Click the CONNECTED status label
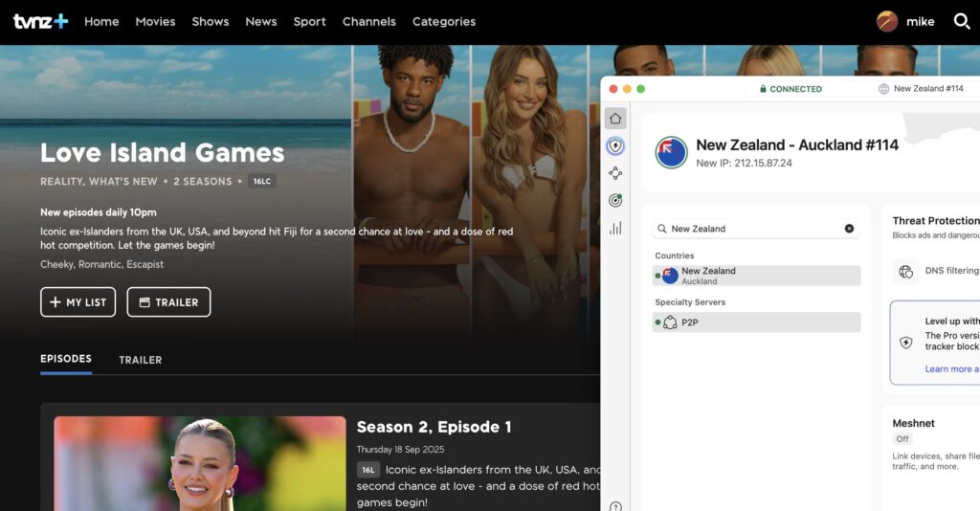 [795, 89]
